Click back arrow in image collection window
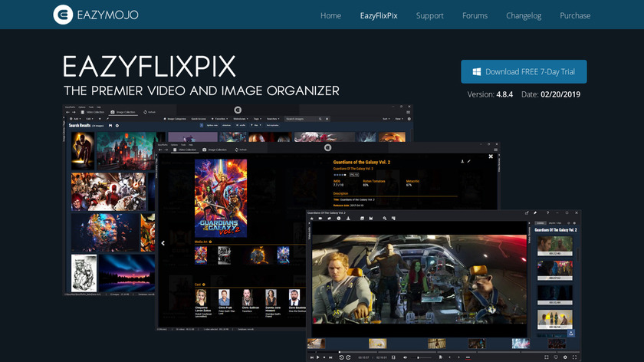644x362 pixels. 67,112
